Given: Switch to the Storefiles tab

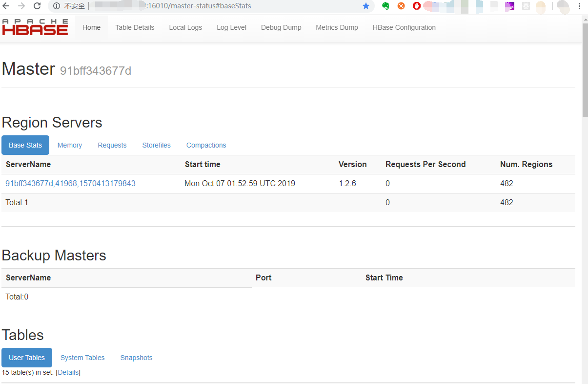Looking at the screenshot, I should [x=157, y=145].
